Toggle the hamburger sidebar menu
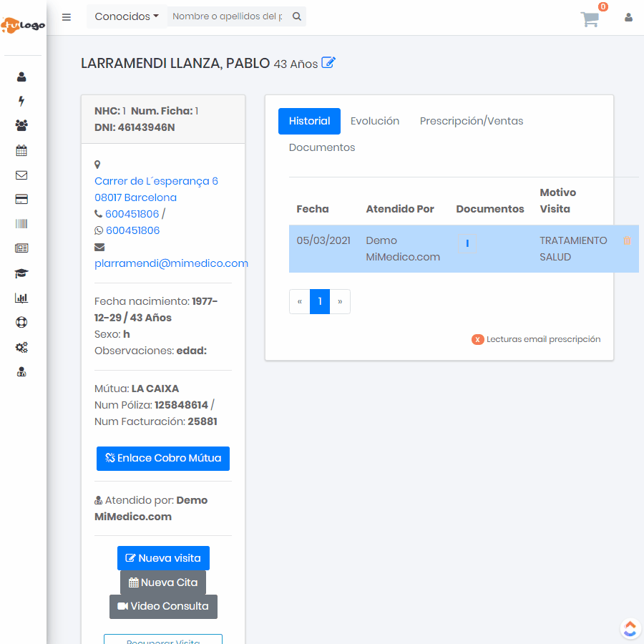This screenshot has height=644, width=644. [x=67, y=17]
